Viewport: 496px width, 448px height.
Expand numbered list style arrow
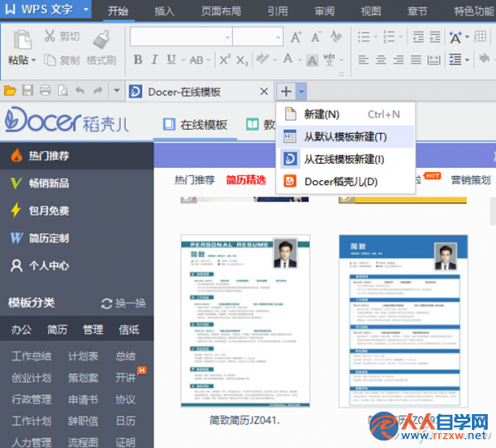pos(401,37)
